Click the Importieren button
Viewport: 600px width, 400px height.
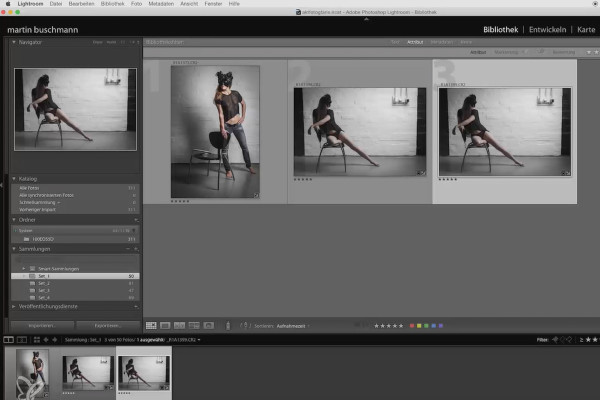pyautogui.click(x=42, y=326)
